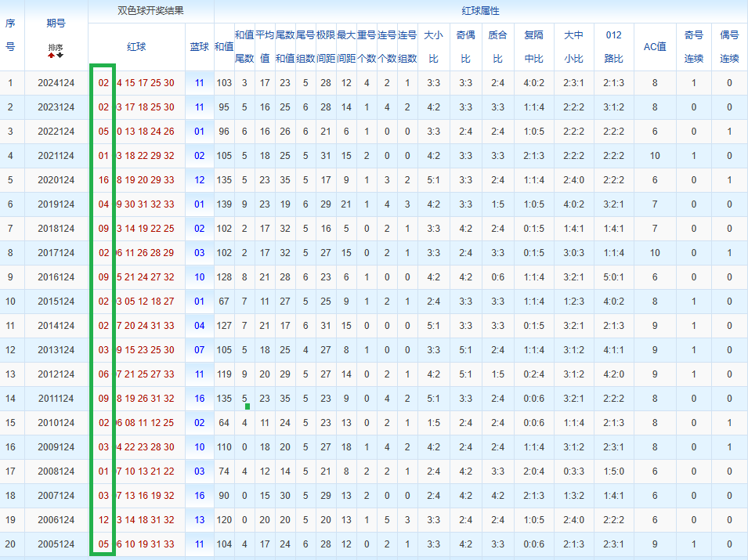Click sum value 67 in row 2015124
Image resolution: width=748 pixels, height=560 pixels.
[x=224, y=302]
